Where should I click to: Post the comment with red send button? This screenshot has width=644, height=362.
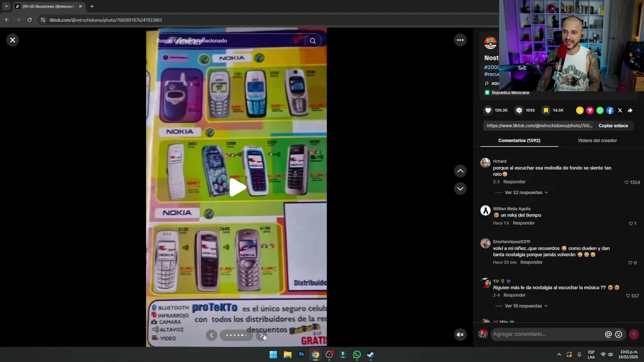point(634,334)
